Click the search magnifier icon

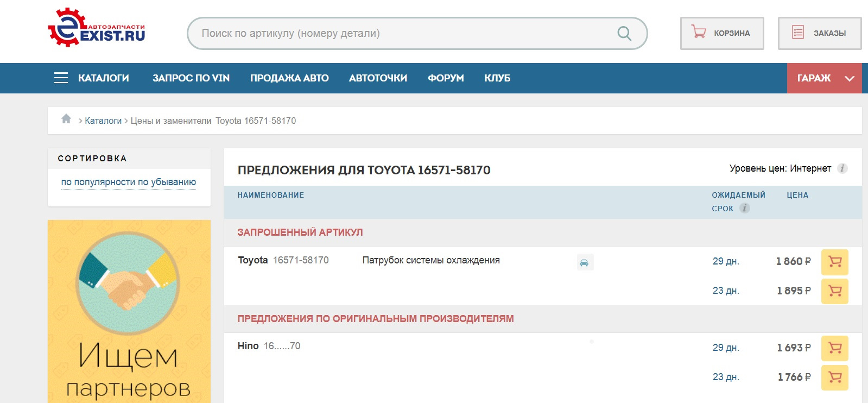[624, 34]
